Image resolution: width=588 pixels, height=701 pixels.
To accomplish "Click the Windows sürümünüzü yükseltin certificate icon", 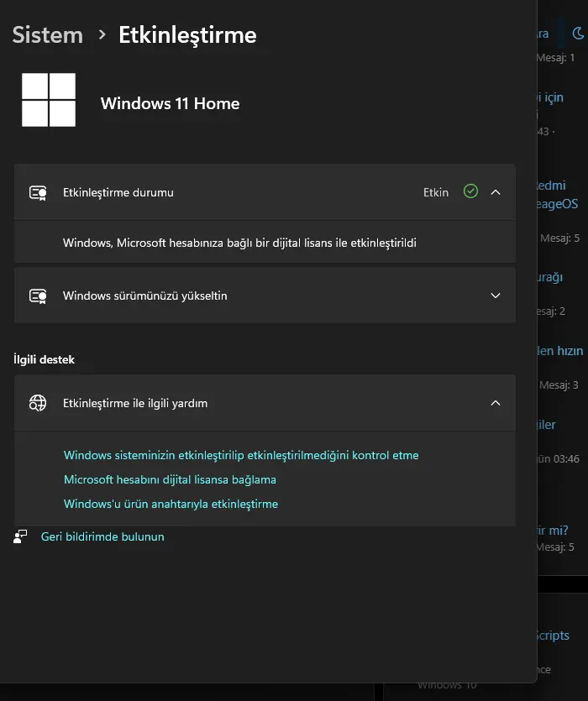I will pyautogui.click(x=38, y=296).
